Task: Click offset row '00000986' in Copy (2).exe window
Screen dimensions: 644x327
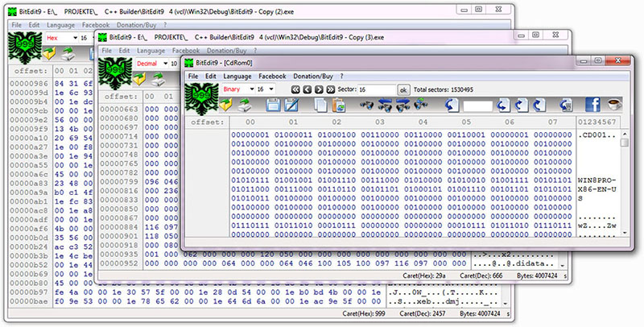Action: click(29, 84)
